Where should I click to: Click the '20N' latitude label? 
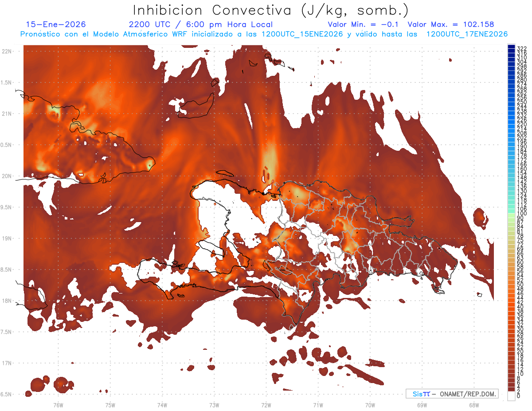[7, 176]
